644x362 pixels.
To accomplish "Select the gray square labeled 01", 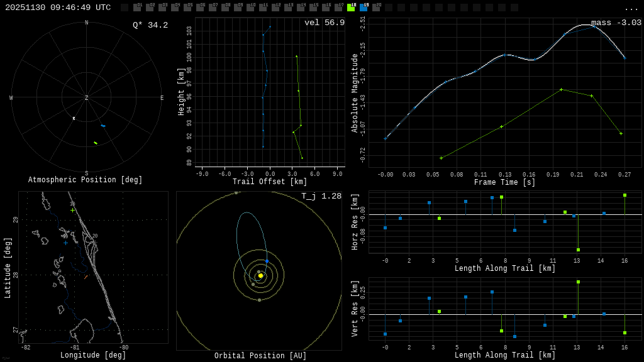I will coord(137,8).
